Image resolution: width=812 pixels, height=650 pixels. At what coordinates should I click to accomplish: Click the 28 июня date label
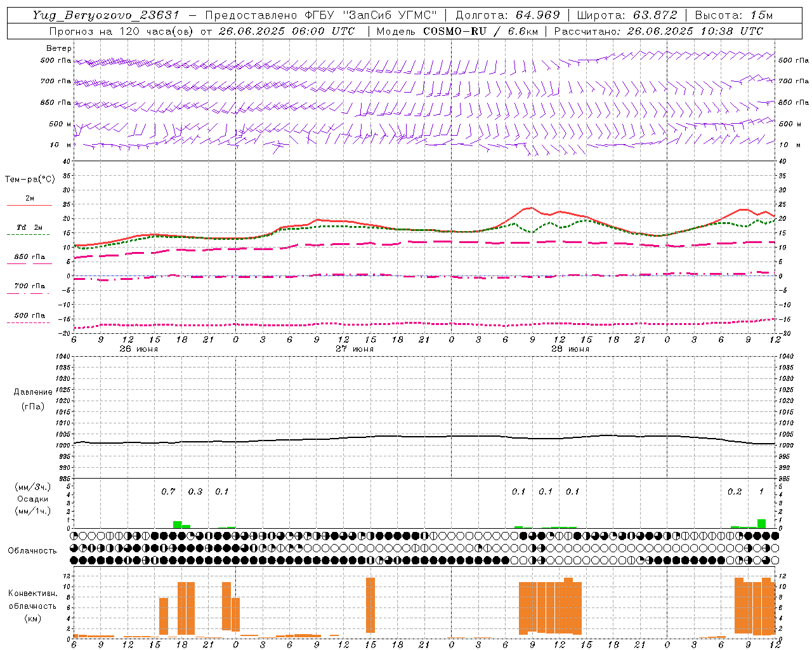(570, 349)
